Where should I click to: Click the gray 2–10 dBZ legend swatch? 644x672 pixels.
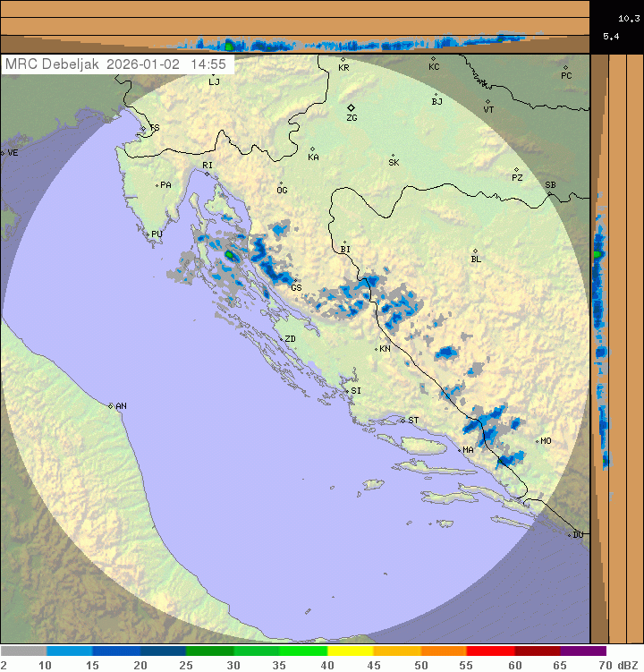tap(24, 651)
